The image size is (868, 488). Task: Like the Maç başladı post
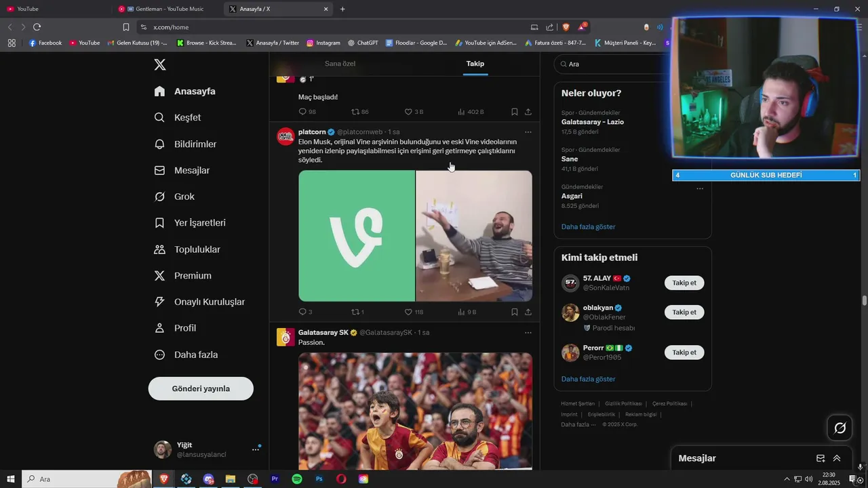coord(414,112)
